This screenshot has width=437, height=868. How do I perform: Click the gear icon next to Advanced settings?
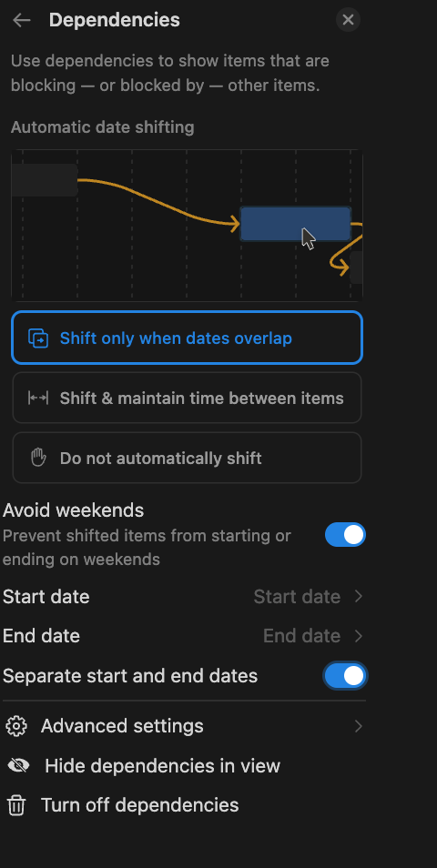16,726
